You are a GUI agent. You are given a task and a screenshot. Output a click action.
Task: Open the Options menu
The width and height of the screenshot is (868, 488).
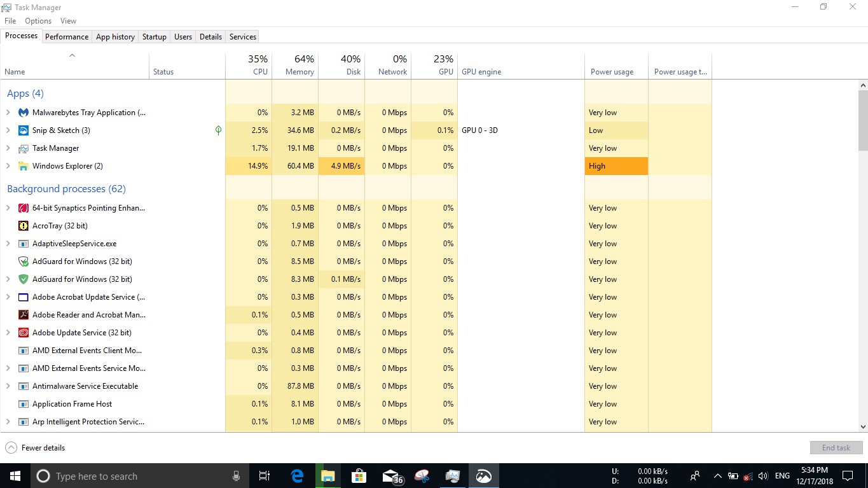pyautogui.click(x=38, y=21)
